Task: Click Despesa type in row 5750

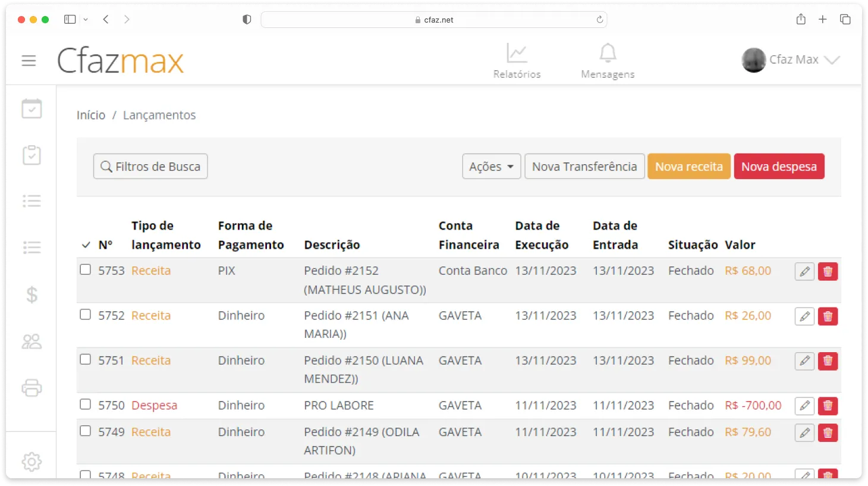Action: [x=154, y=405]
